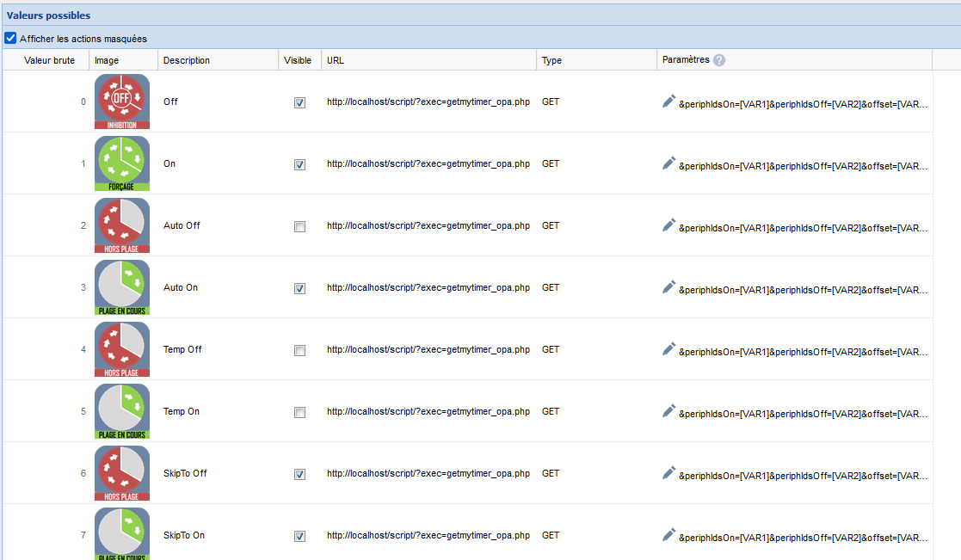The width and height of the screenshot is (961, 560).
Task: Click the green On forçage image
Action: point(122,163)
